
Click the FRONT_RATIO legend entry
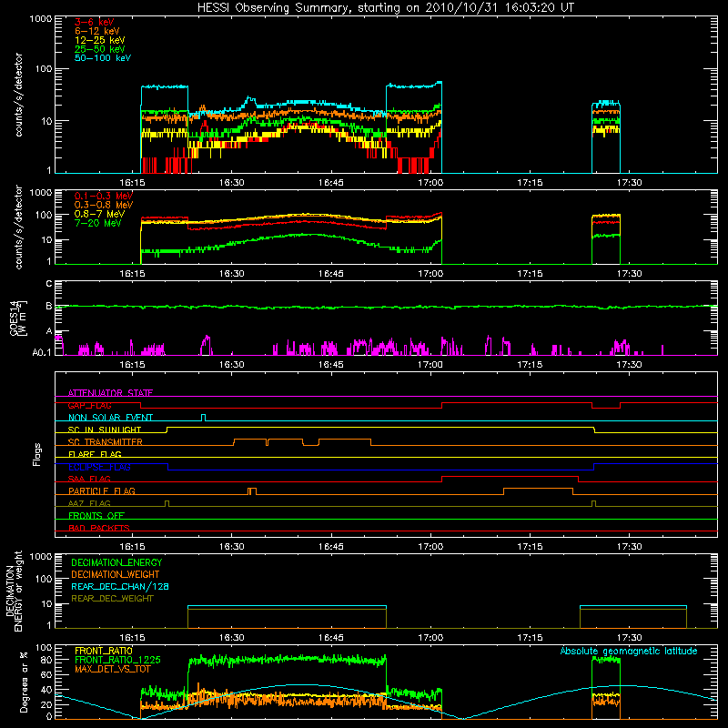104,651
